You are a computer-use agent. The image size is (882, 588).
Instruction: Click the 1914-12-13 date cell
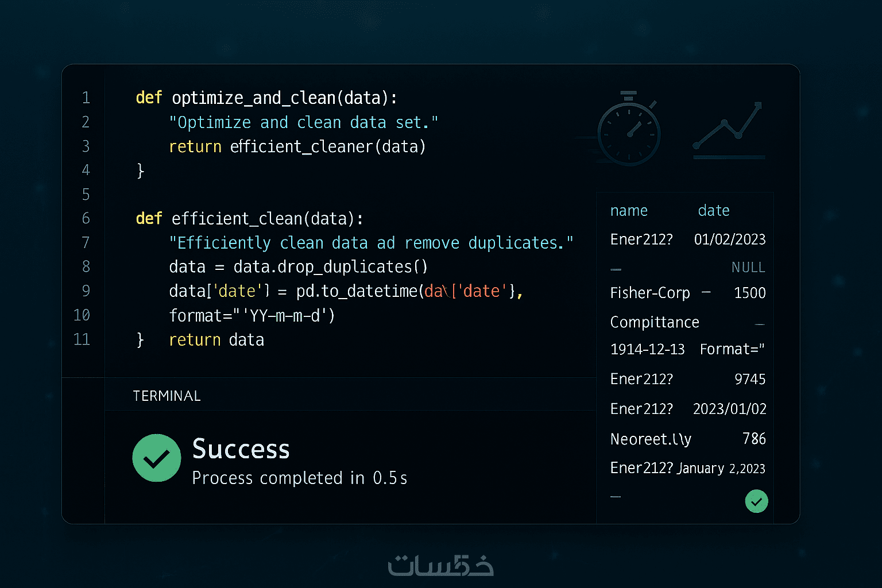(x=647, y=349)
